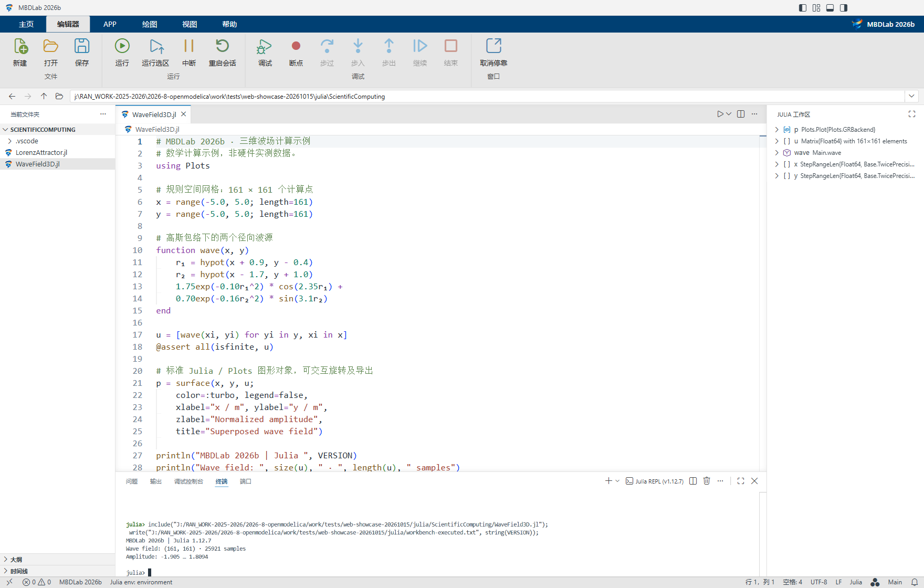Expand the 大纲 outline section

6,560
